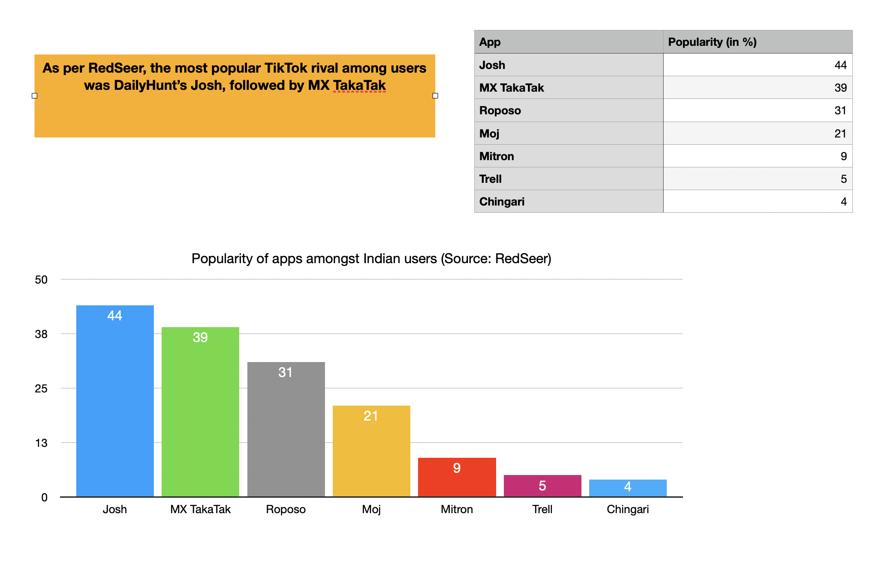Click the Trell name cell in the table
The height and width of the screenshot is (588, 896).
(568, 179)
